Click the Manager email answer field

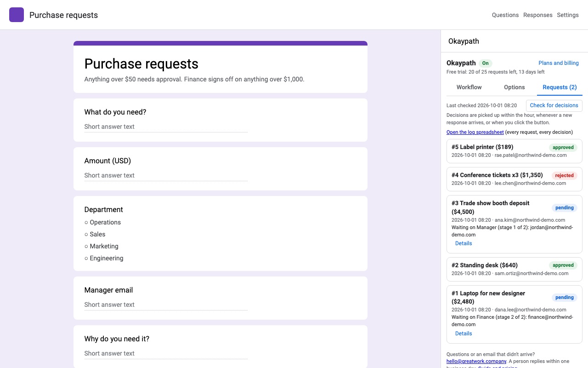[166, 305]
